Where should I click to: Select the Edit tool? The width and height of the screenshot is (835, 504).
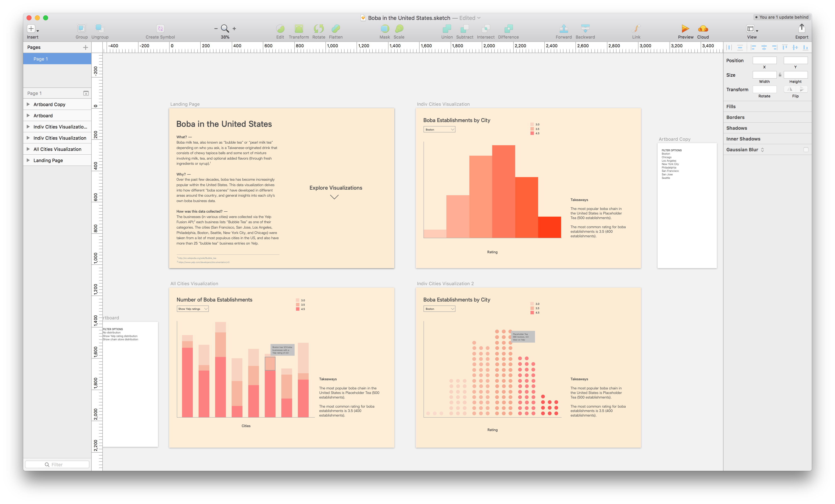[280, 28]
